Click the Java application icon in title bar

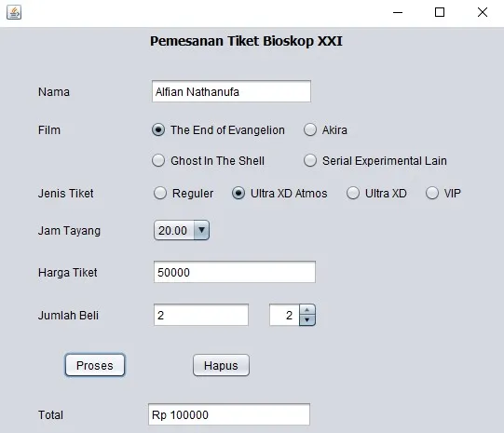14,12
